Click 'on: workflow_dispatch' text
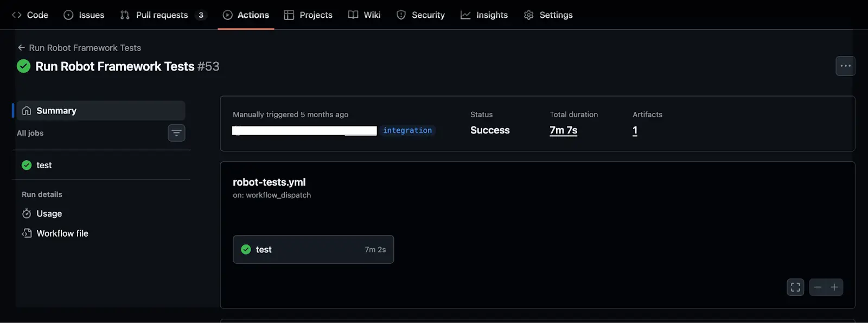This screenshot has height=323, width=868. [272, 195]
